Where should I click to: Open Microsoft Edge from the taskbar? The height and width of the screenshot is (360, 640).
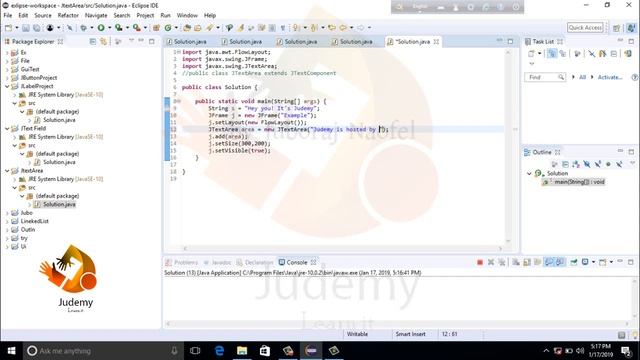coord(219,351)
